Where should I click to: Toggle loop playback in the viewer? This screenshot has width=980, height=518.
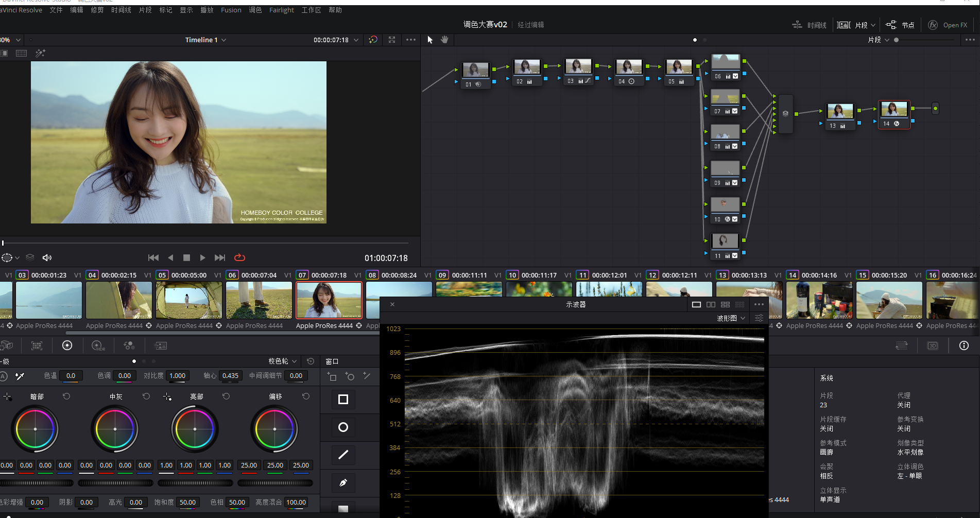[239, 257]
